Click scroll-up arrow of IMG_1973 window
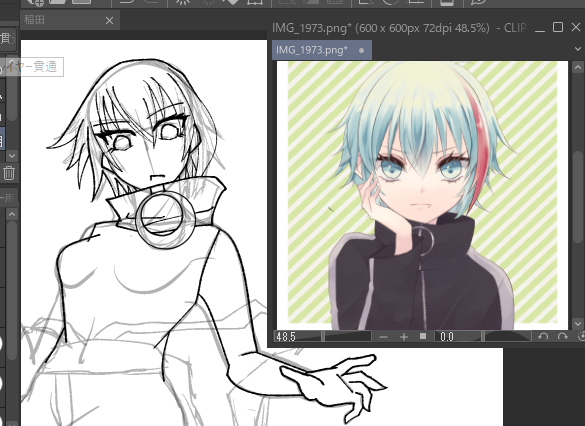This screenshot has height=426, width=585. [578, 68]
